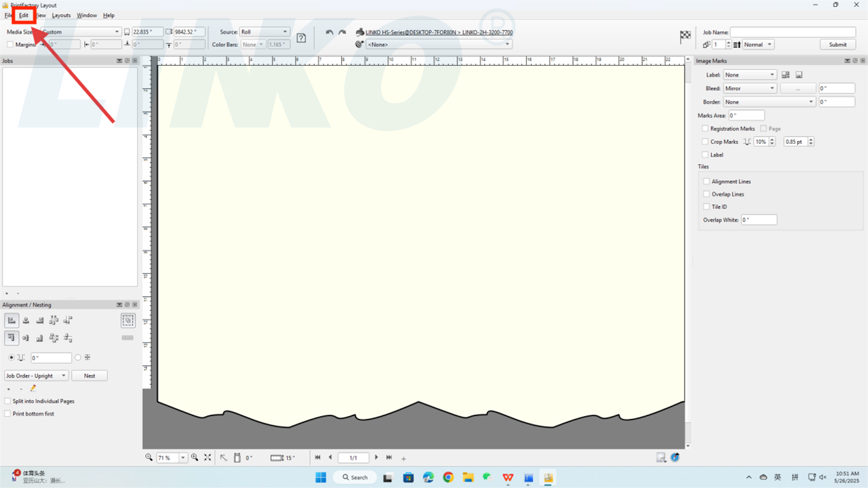Click the Overlap White input field
Viewport: 868px width, 488px height.
tap(759, 220)
